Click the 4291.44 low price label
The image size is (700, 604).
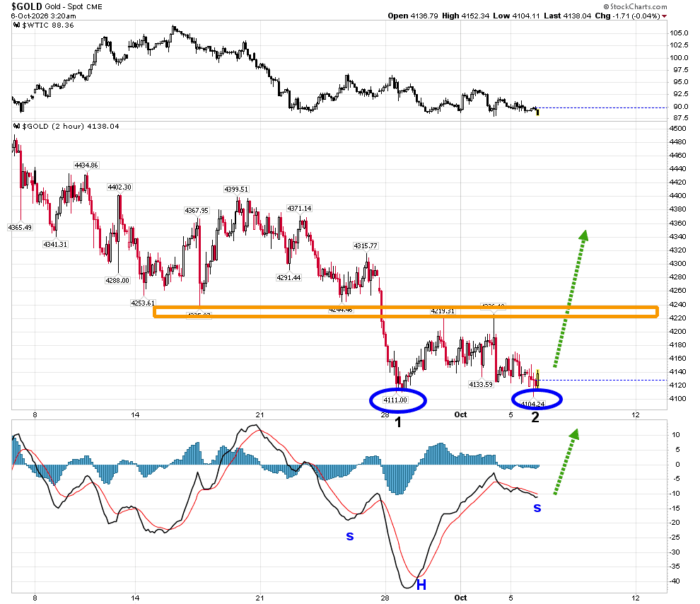coord(289,278)
